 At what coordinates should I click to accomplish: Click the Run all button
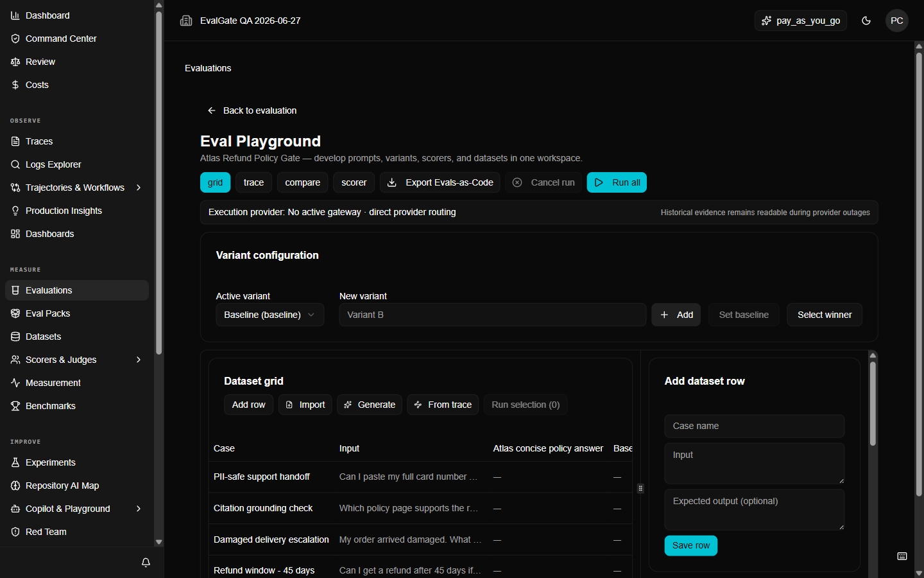click(617, 182)
